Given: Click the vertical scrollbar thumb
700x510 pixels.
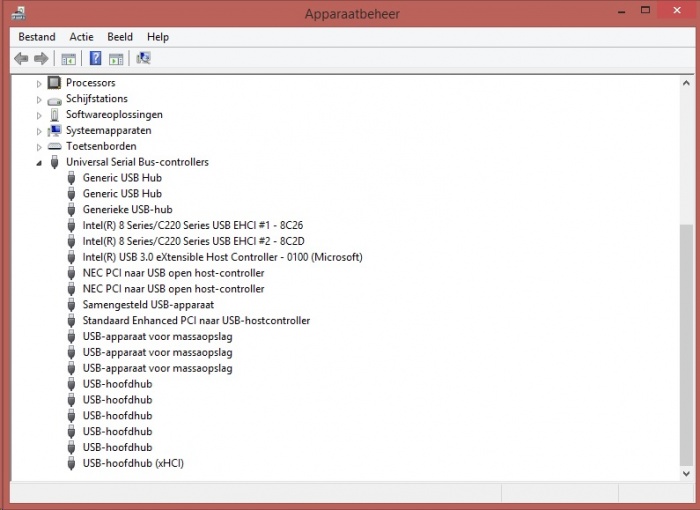Looking at the screenshot, I should [x=686, y=345].
